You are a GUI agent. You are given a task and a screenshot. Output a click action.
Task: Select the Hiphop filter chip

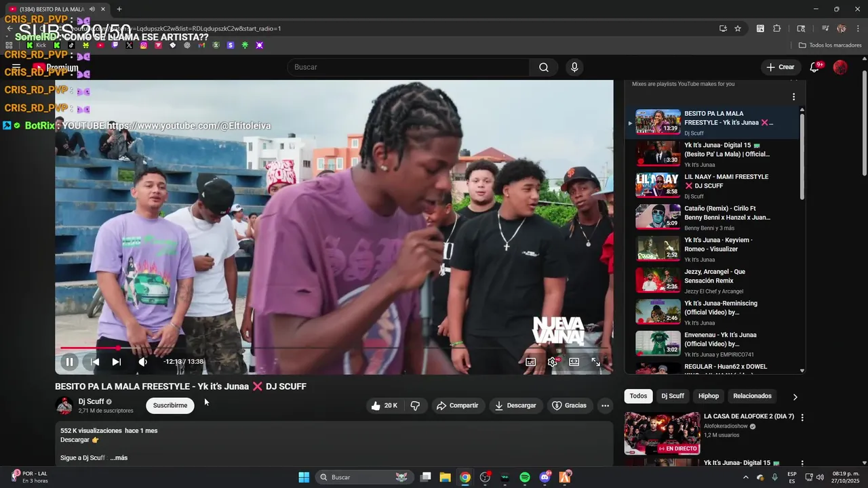[x=709, y=396]
